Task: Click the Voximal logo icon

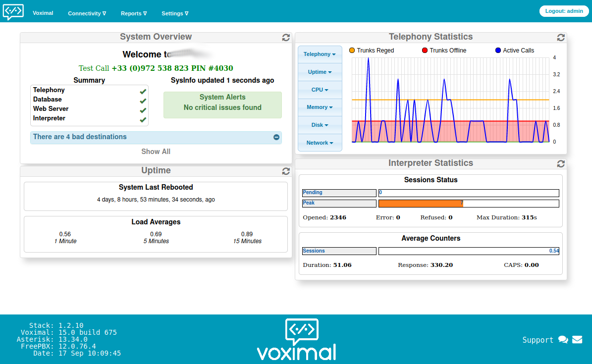Action: (13, 12)
